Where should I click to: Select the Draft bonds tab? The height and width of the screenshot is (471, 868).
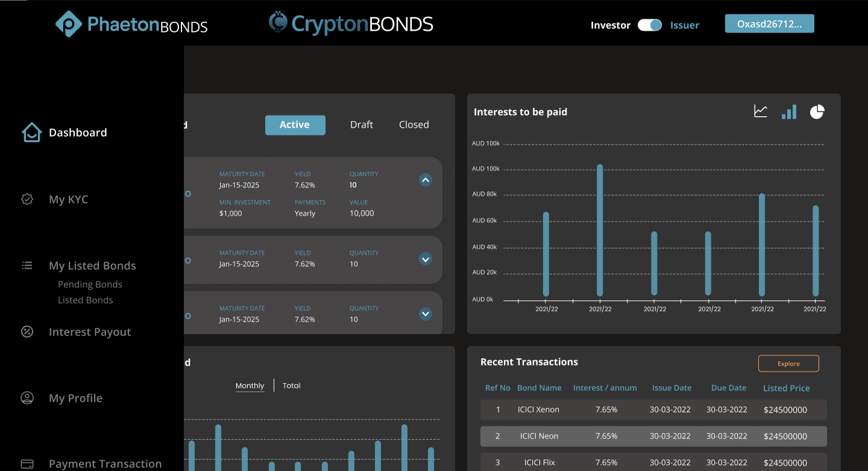coord(362,125)
